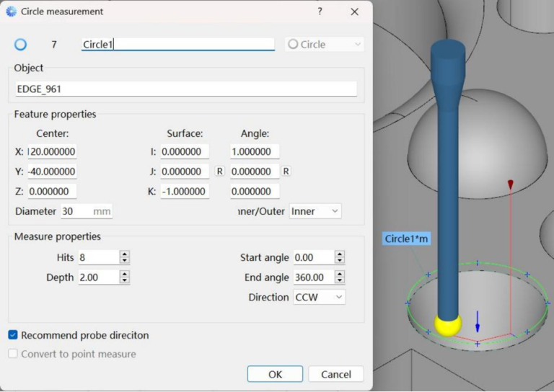Image resolution: width=554 pixels, height=392 pixels.
Task: Decrease End angle with down arrow
Action: [x=340, y=281]
